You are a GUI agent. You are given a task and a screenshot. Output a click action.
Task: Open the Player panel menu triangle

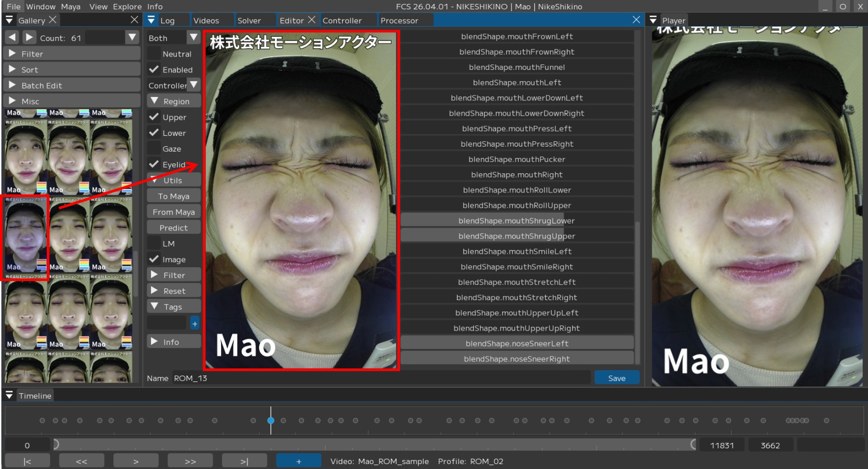(653, 20)
